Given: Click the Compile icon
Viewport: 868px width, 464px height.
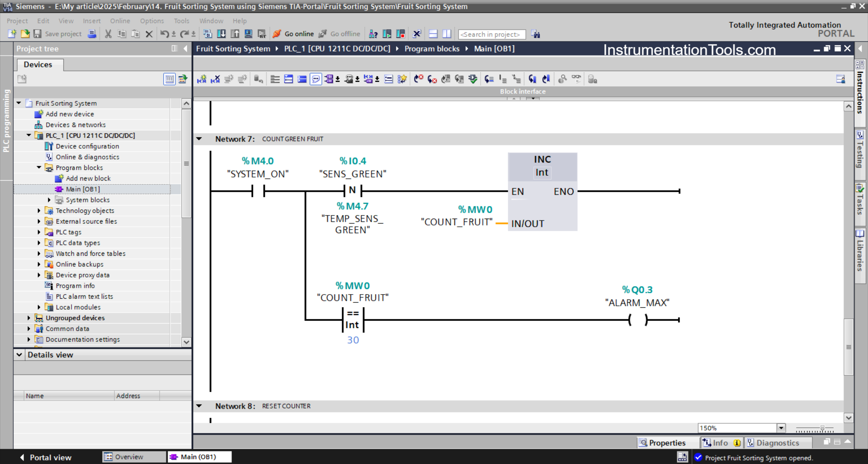Looking at the screenshot, I should pos(208,34).
